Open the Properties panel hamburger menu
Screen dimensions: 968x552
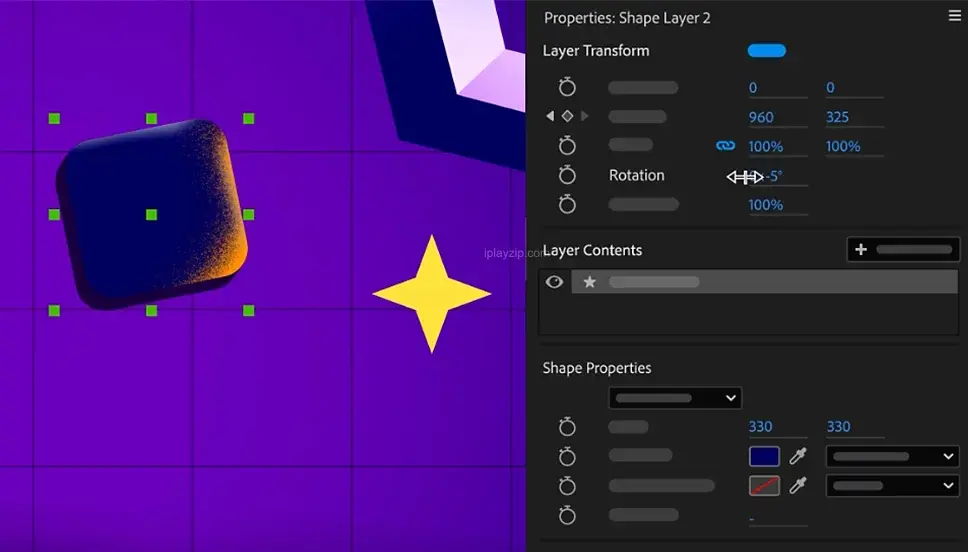click(x=954, y=16)
